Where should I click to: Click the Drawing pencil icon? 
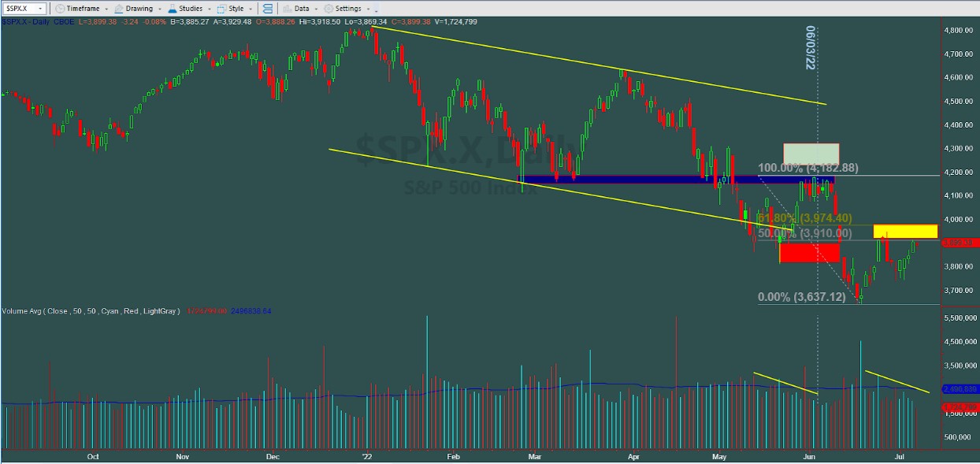pos(118,9)
